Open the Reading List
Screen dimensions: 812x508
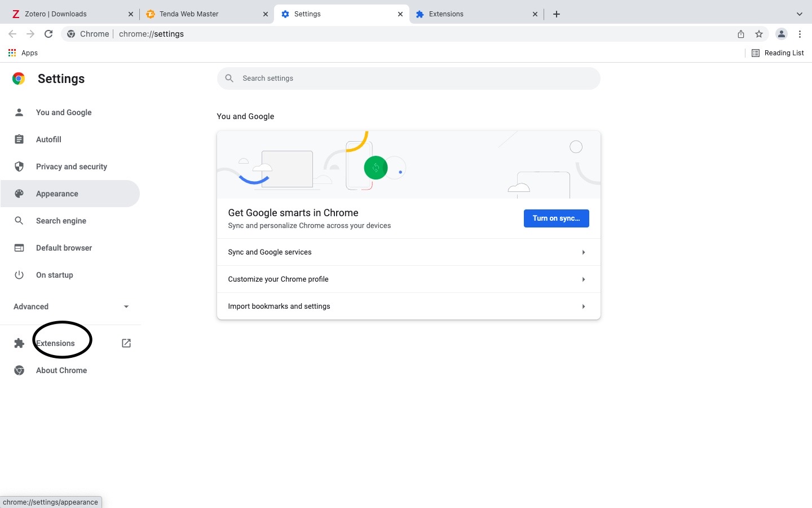[x=778, y=52]
